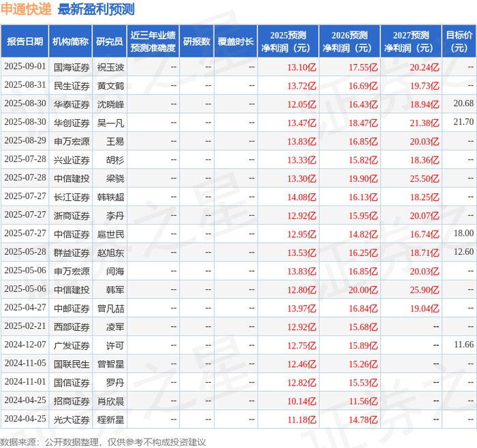Select researcher 吴一凡
Viewport: 477px width, 448px height.
click(x=110, y=123)
